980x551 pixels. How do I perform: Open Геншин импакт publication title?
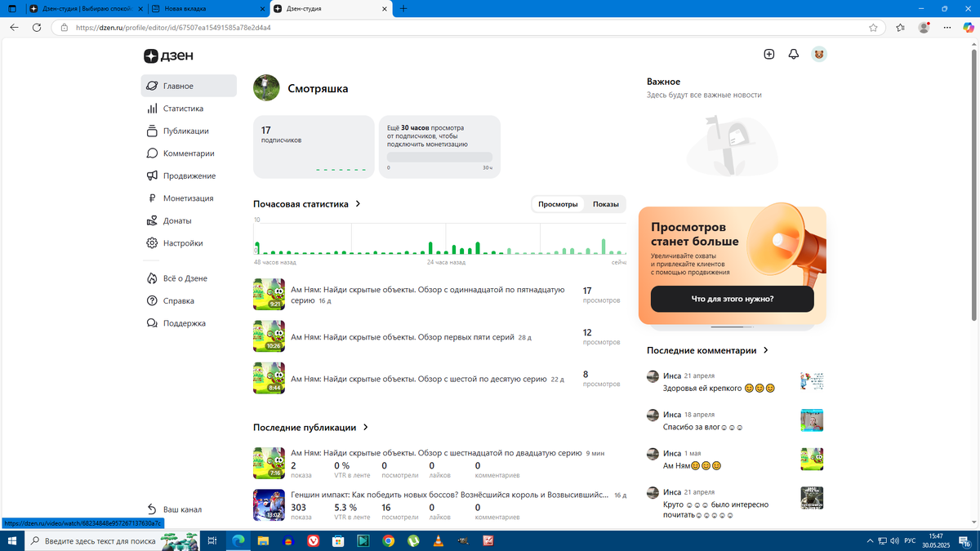[450, 495]
